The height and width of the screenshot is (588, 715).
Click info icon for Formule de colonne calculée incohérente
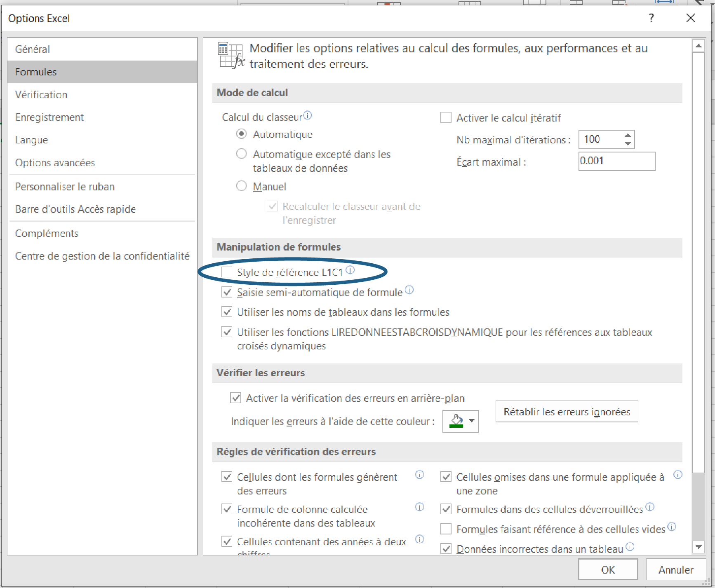pos(419,507)
